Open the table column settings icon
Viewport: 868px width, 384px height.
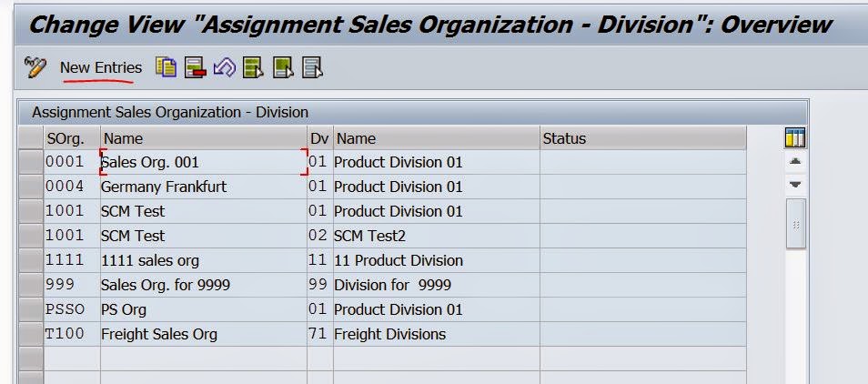click(795, 138)
